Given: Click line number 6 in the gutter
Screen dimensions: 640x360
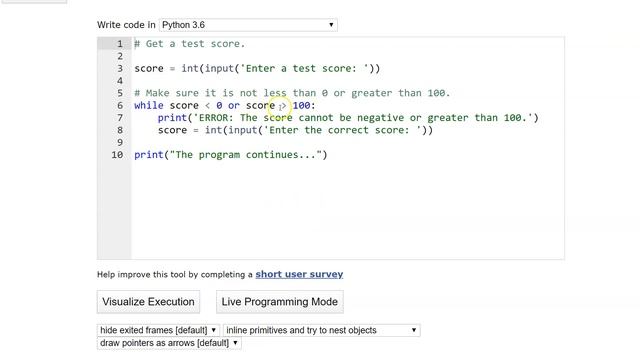Looking at the screenshot, I should [120, 105].
